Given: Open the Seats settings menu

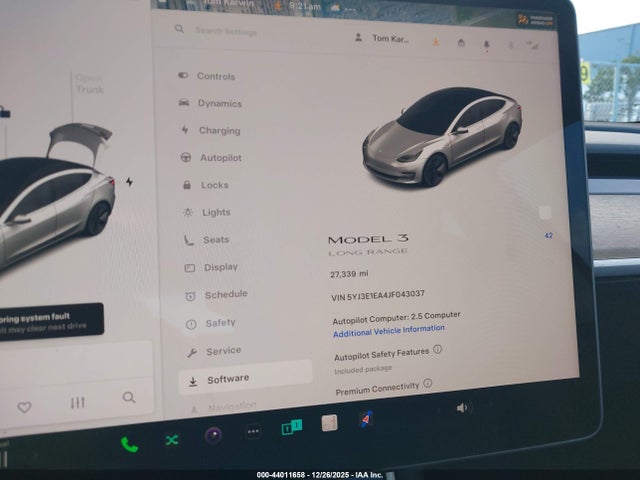Looking at the screenshot, I should click(206, 240).
